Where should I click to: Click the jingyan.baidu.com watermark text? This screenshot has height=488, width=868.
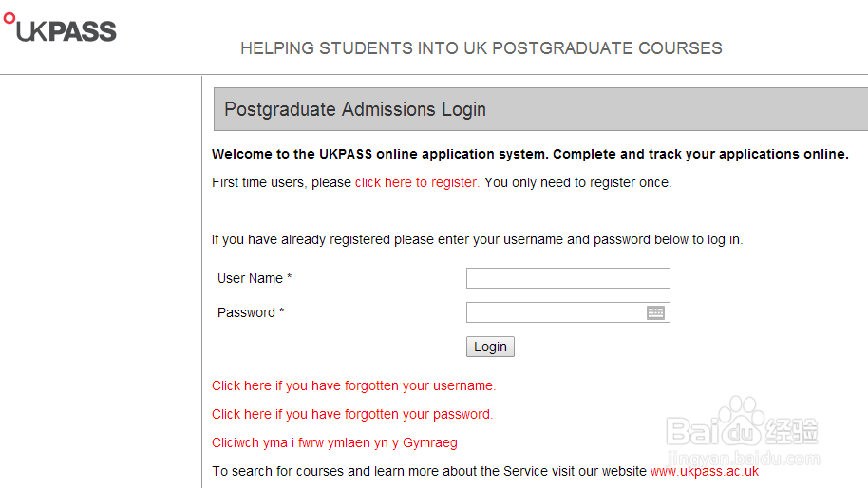pos(744,459)
